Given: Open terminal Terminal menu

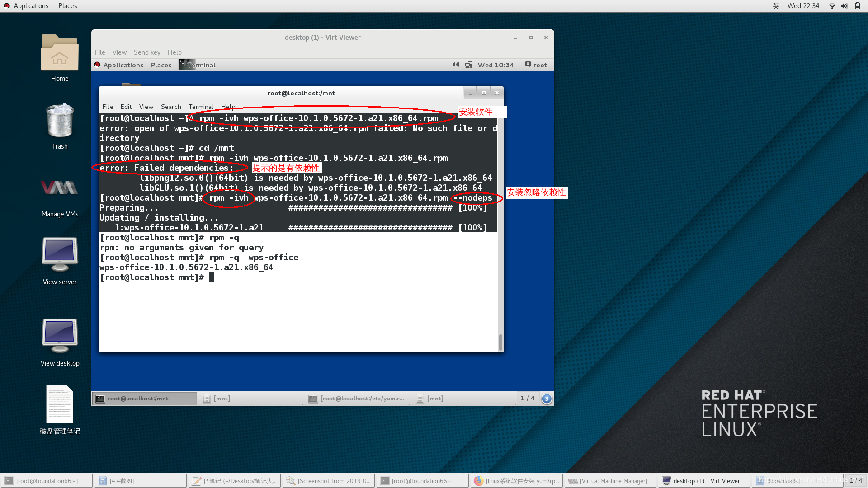Looking at the screenshot, I should pyautogui.click(x=201, y=107).
